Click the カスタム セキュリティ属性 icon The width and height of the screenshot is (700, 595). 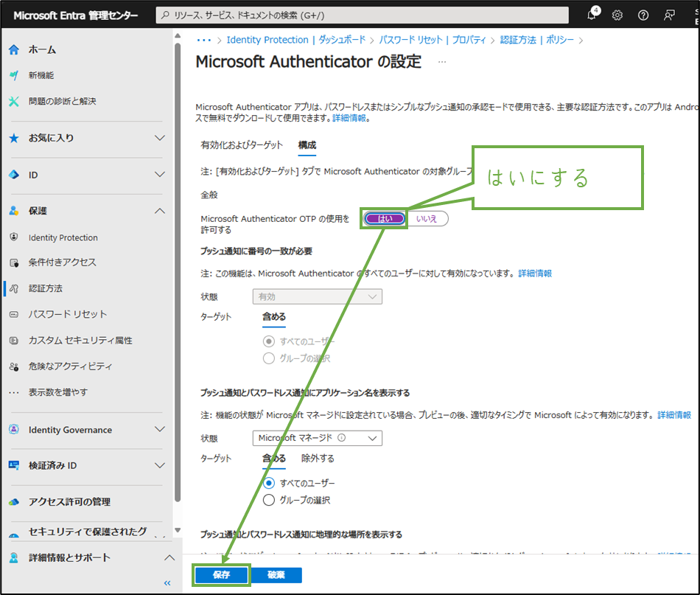tap(14, 341)
